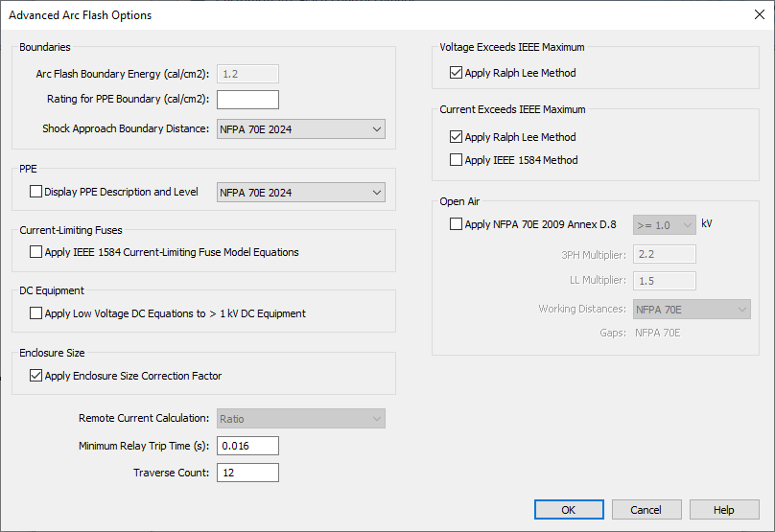The image size is (775, 532).
Task: Uncheck Apply Enclosure Size Correction Factor
Action: pos(36,376)
